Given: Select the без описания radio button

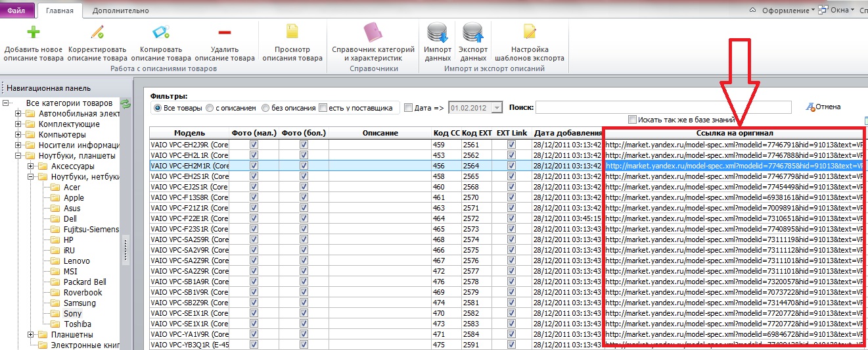Looking at the screenshot, I should tap(265, 108).
